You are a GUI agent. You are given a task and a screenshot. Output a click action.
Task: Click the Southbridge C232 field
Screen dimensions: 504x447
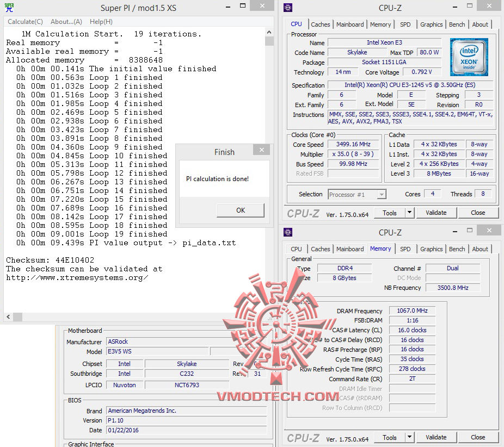tap(187, 374)
